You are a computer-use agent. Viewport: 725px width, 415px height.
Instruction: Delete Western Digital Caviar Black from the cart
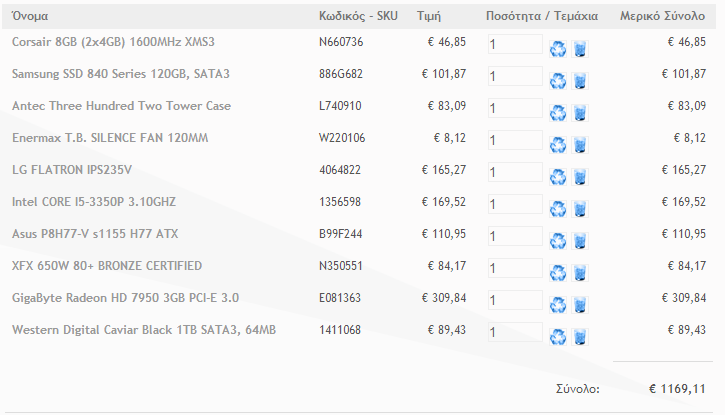coord(580,337)
